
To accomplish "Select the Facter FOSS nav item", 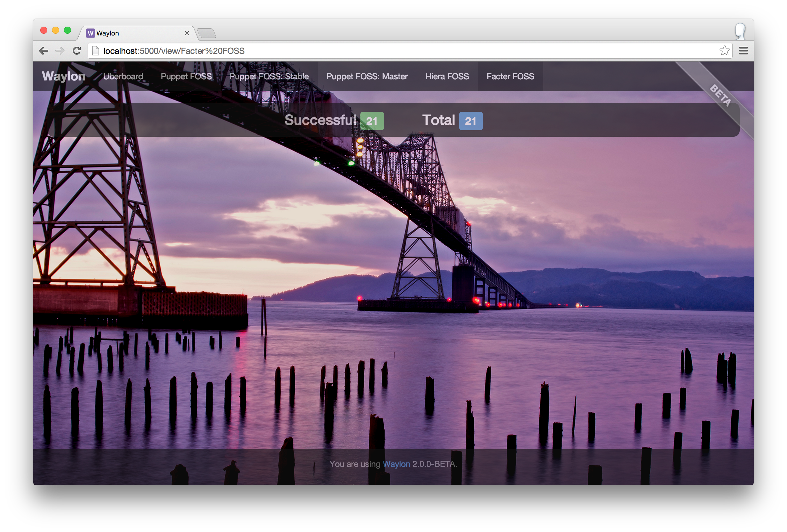I will click(x=510, y=77).
